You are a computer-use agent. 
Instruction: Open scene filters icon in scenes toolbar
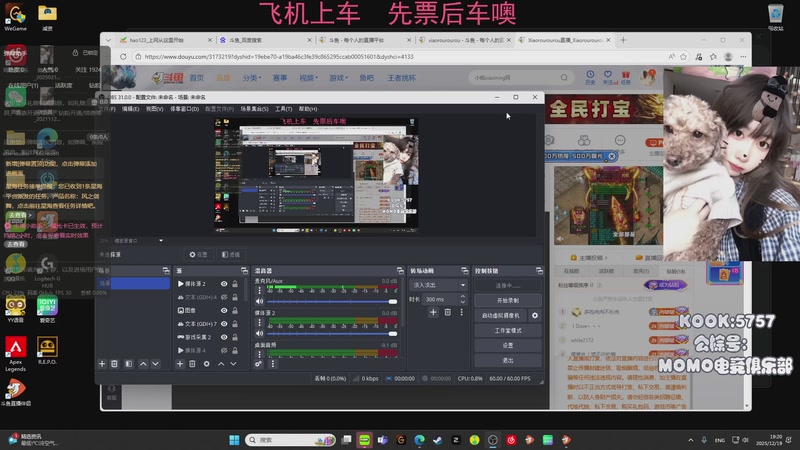(x=129, y=364)
